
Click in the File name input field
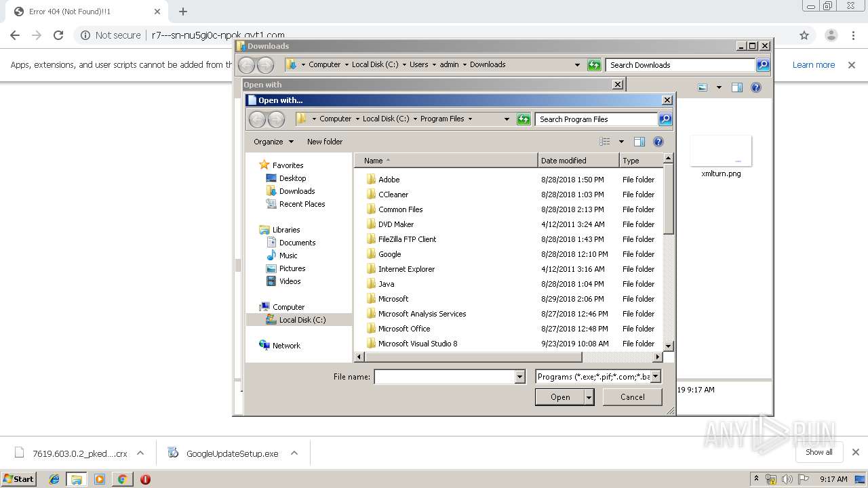click(x=445, y=377)
